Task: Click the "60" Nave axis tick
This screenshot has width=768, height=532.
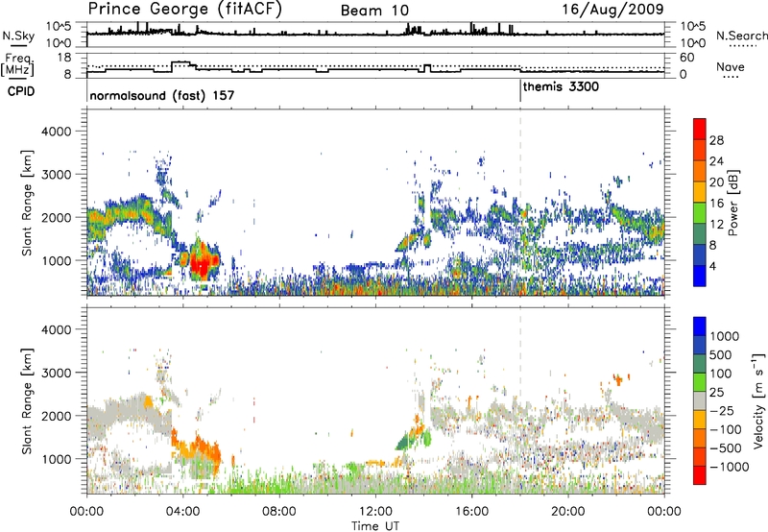Action: 686,58
